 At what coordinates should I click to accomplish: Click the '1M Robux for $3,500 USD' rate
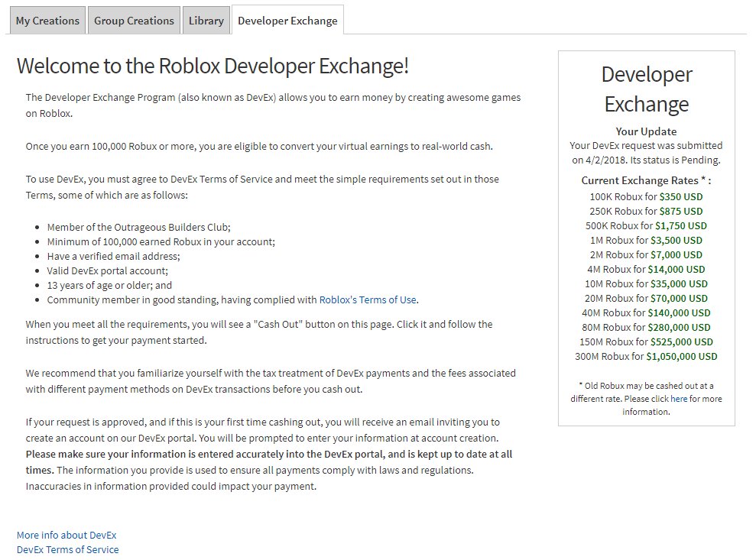[x=646, y=240]
